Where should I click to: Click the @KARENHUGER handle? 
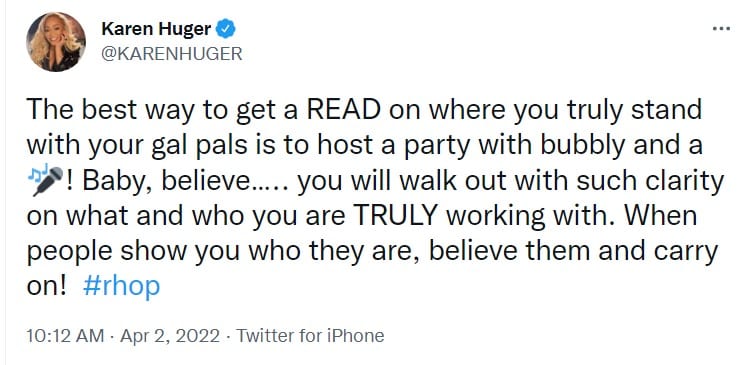pyautogui.click(x=172, y=54)
